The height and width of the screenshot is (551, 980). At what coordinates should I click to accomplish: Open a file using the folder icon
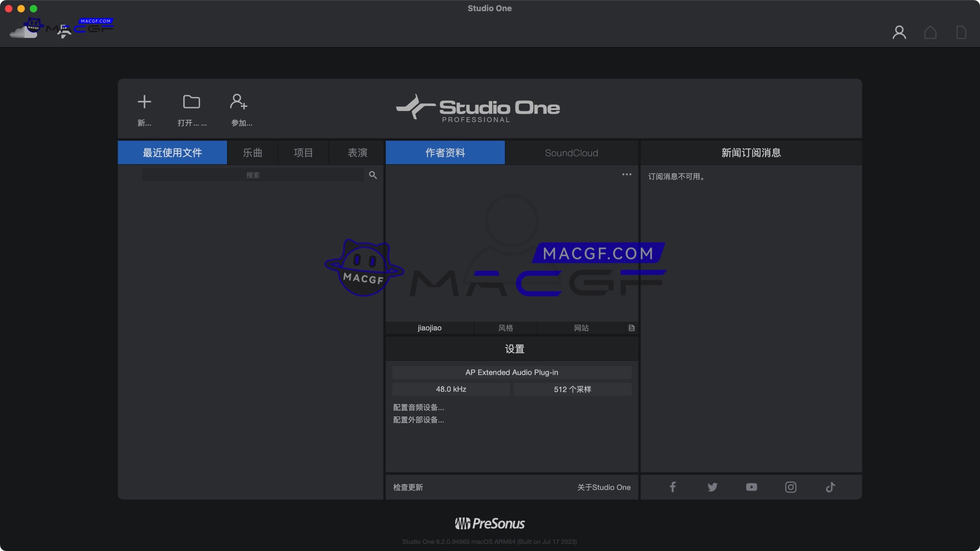point(191,102)
